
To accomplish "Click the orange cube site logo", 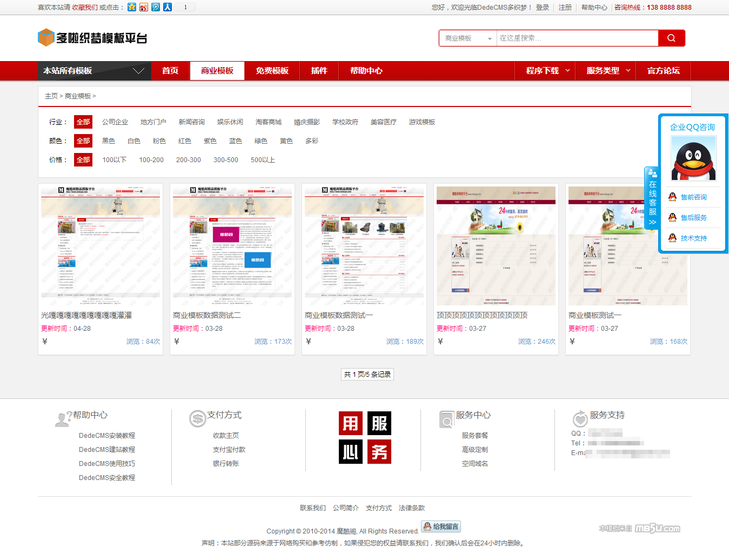I will coord(46,38).
